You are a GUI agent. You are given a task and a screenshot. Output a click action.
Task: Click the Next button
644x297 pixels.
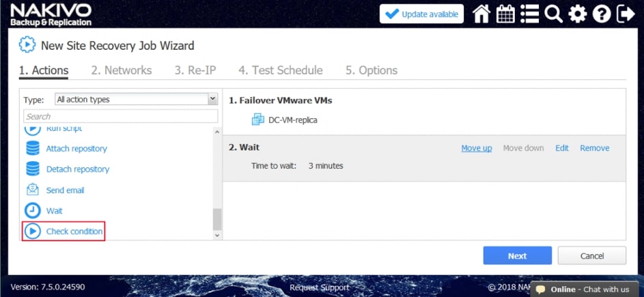(x=517, y=256)
